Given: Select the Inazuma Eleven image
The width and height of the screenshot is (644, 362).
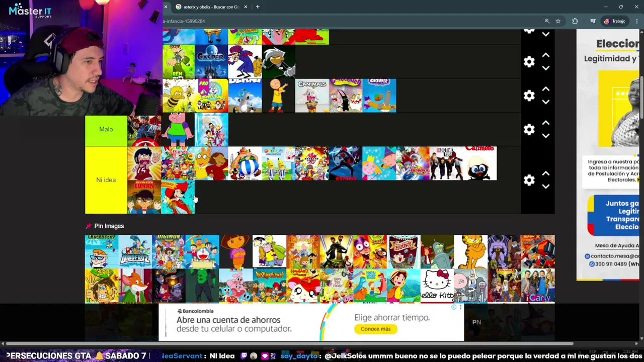Looking at the screenshot, I should point(269,286).
